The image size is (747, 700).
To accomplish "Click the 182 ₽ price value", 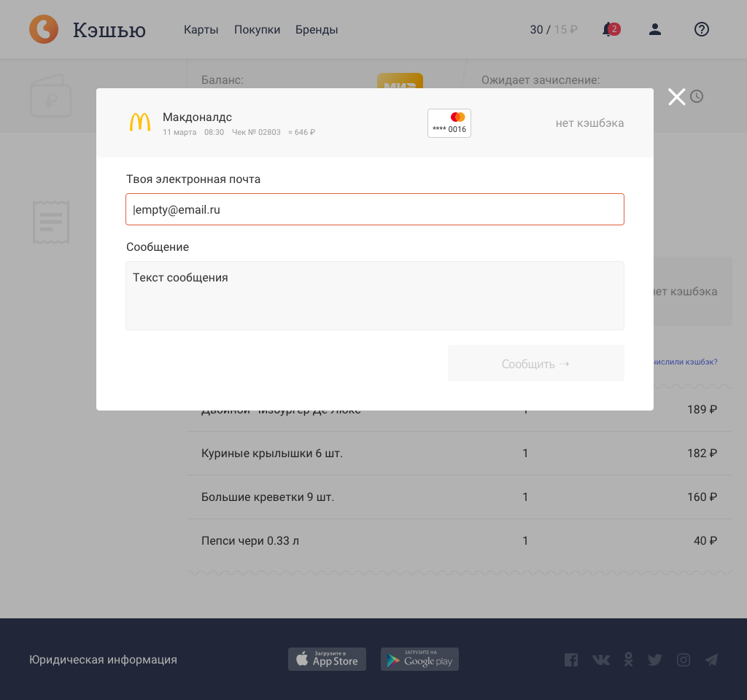I will [702, 454].
